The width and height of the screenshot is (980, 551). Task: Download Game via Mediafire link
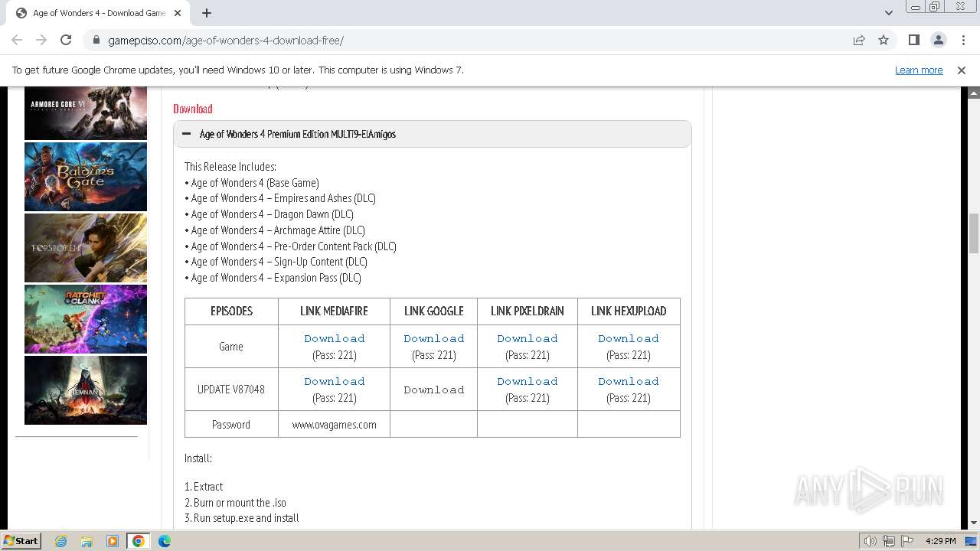pos(335,338)
